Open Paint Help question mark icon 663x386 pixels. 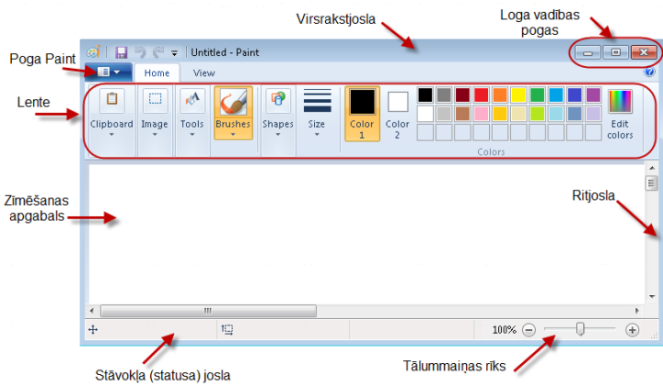(649, 72)
